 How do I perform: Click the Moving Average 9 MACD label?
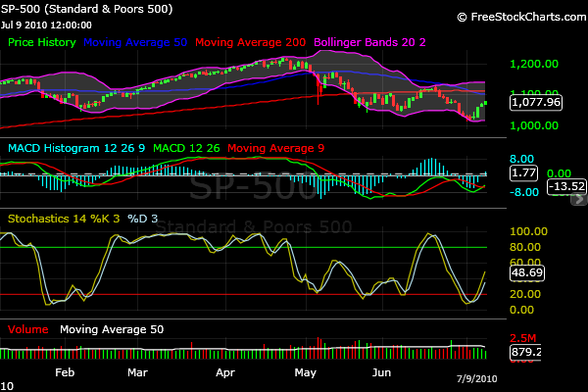coord(275,148)
